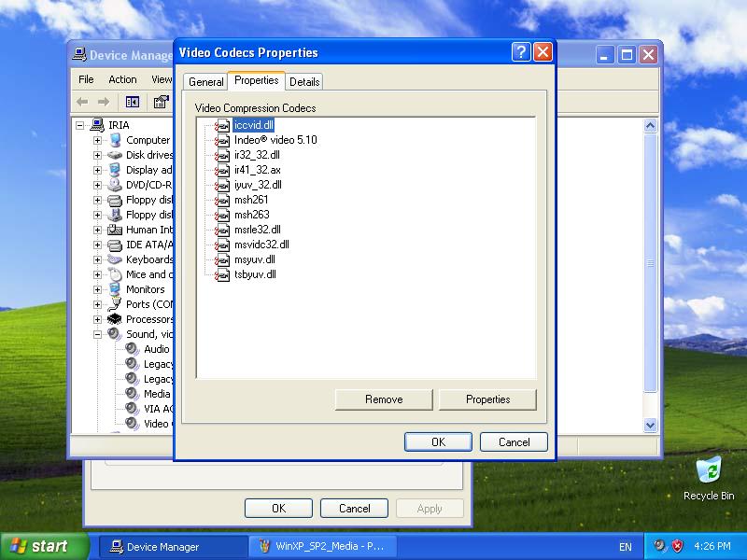Select the iccvid.dll codec icon
The height and width of the screenshot is (560, 747).
(222, 125)
